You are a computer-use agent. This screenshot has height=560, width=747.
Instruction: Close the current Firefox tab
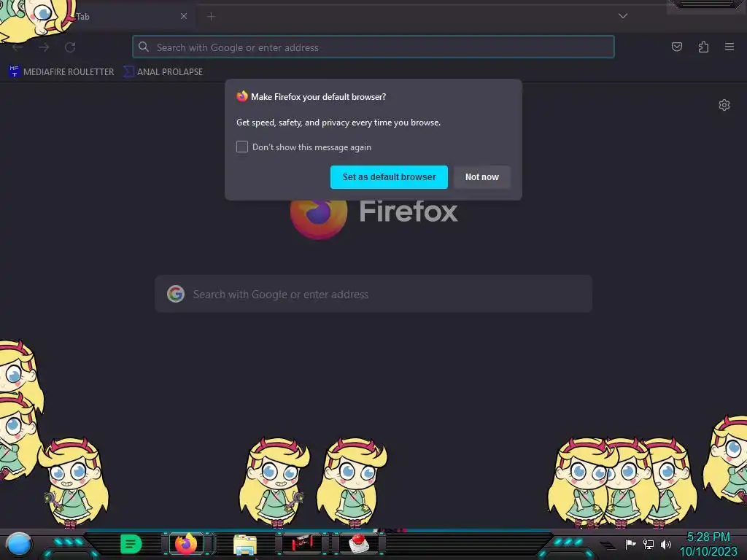click(x=183, y=16)
